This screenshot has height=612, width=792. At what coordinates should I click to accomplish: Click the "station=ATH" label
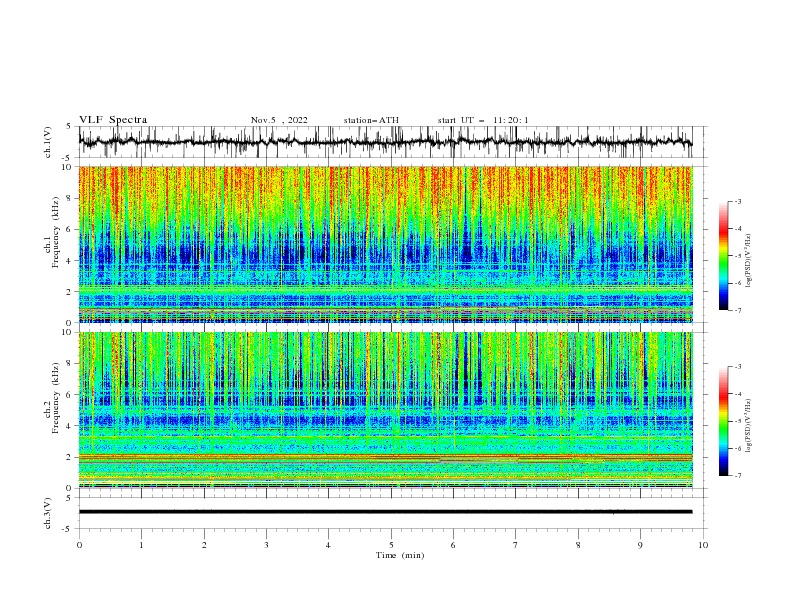coord(371,120)
